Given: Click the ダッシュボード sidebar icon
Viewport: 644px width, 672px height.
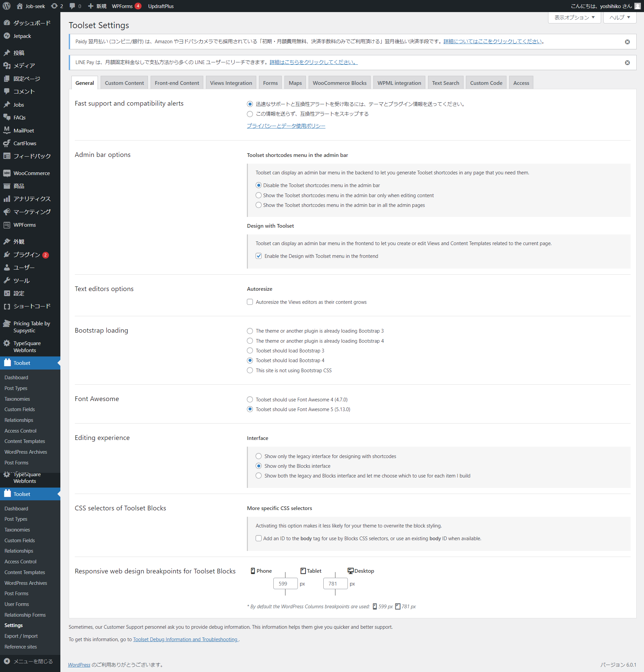Looking at the screenshot, I should pyautogui.click(x=7, y=23).
